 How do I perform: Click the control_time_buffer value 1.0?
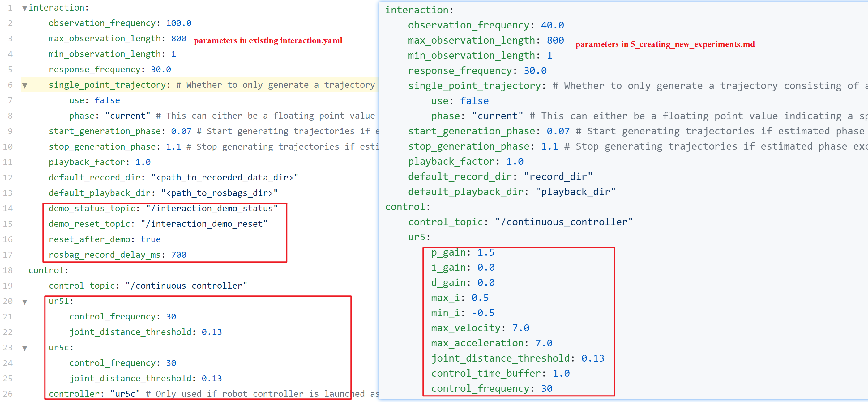[561, 373]
